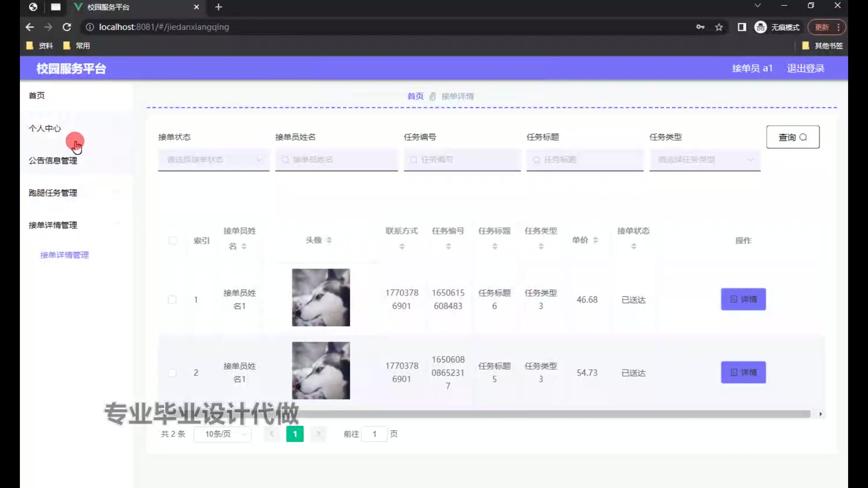This screenshot has width=868, height=488.
Task: Reload the page with the refresh icon
Action: coord(67,27)
